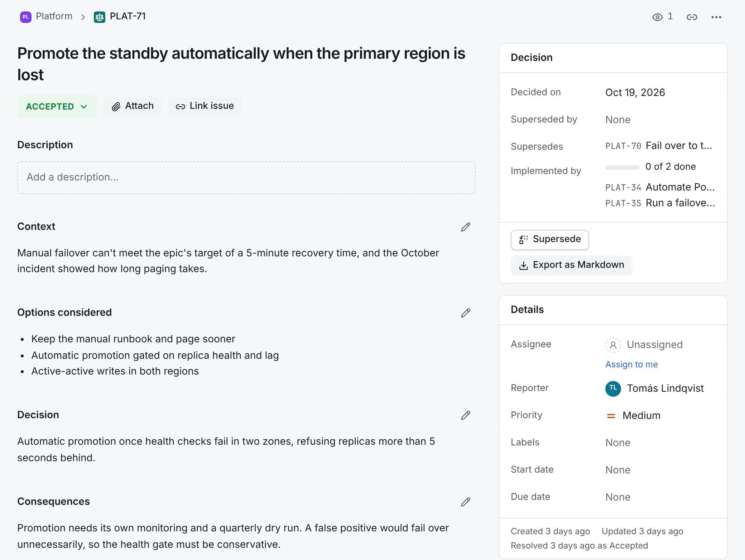The height and width of the screenshot is (560, 745).
Task: Click the Attach button
Action: coord(133,106)
